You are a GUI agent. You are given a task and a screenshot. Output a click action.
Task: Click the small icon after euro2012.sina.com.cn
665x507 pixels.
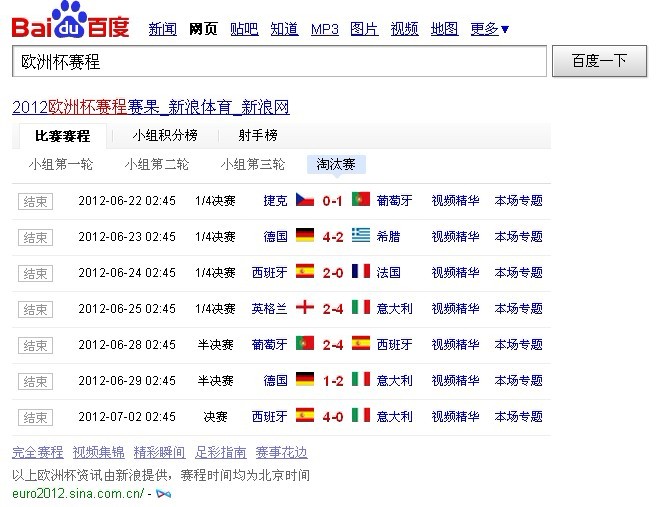[164, 494]
